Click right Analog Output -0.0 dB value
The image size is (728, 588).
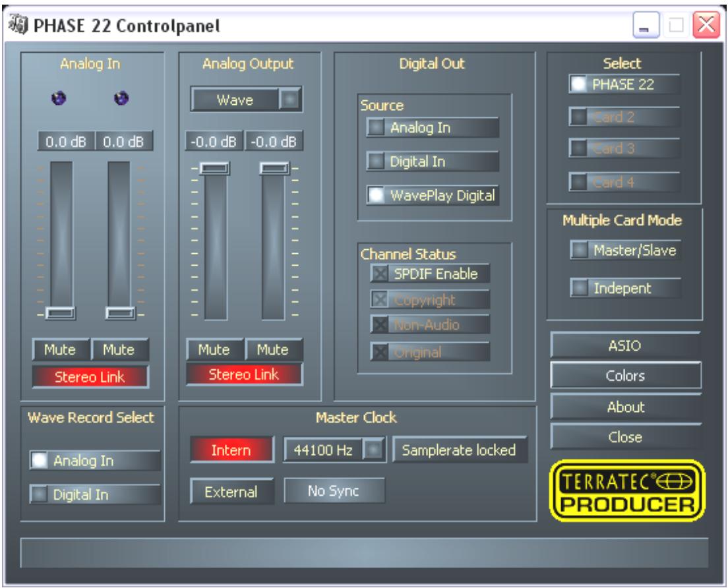[274, 141]
